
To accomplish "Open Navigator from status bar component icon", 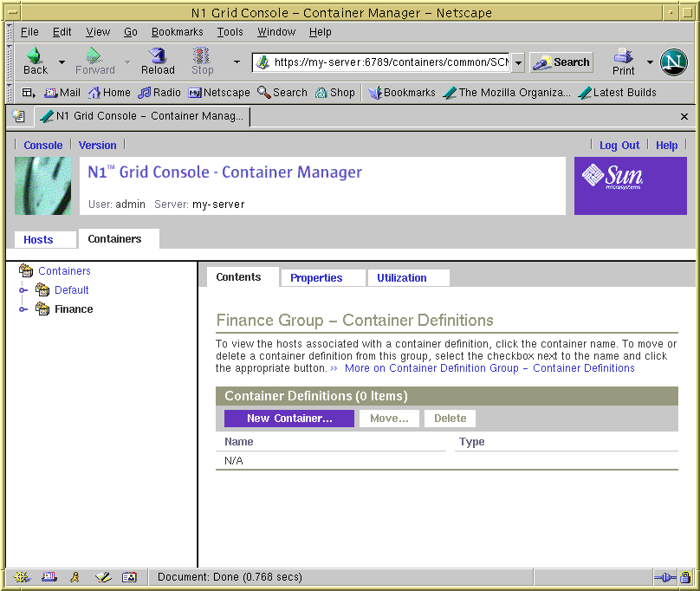I will (x=22, y=577).
